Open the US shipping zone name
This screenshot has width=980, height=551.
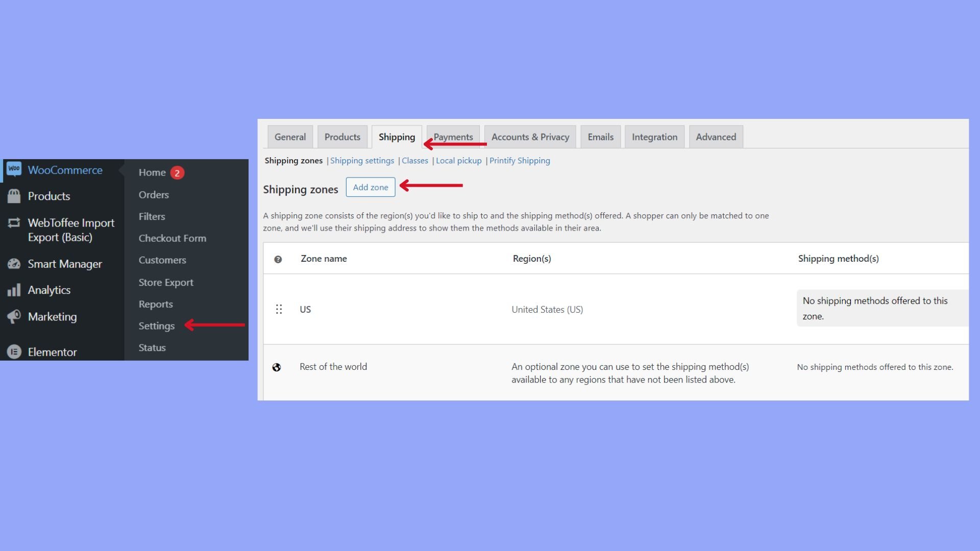305,310
